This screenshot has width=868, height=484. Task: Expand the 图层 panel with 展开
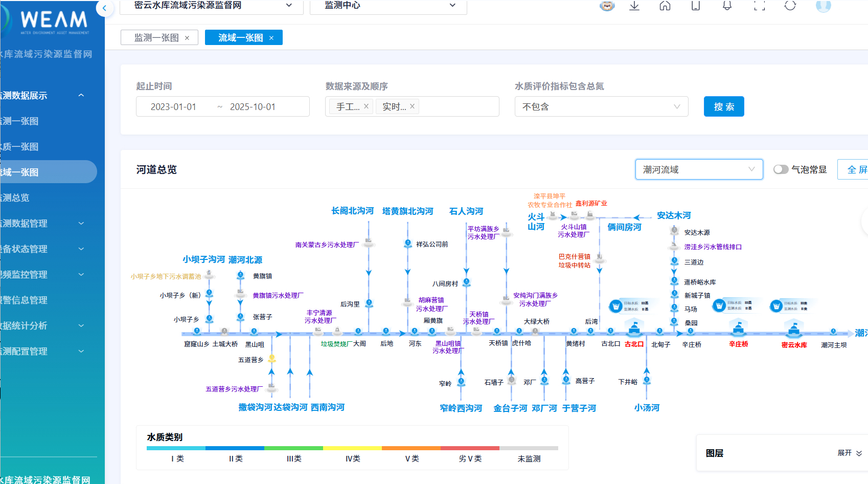coord(850,453)
